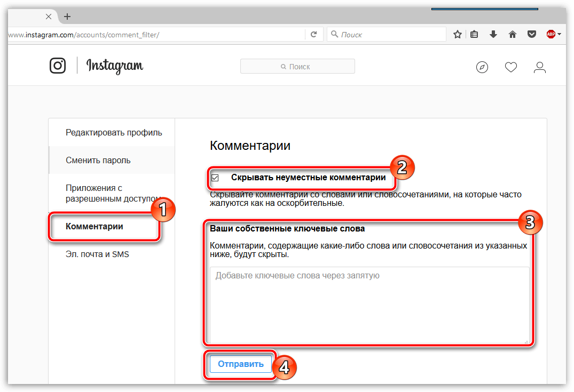Open the browser downloads arrow icon
The width and height of the screenshot is (574, 392).
pos(493,35)
